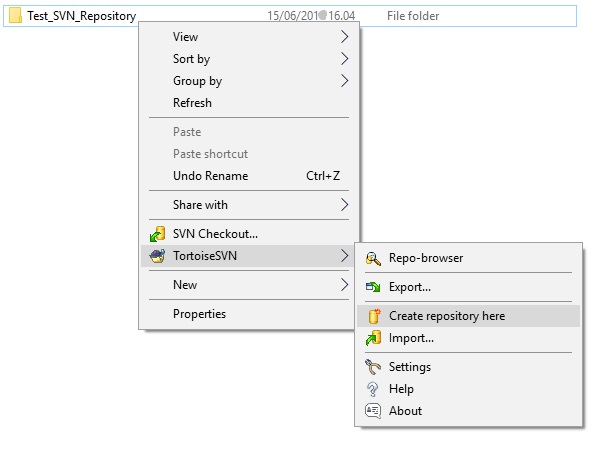Image resolution: width=598 pixels, height=449 pixels.
Task: Expand the View submenu arrow
Action: (344, 37)
